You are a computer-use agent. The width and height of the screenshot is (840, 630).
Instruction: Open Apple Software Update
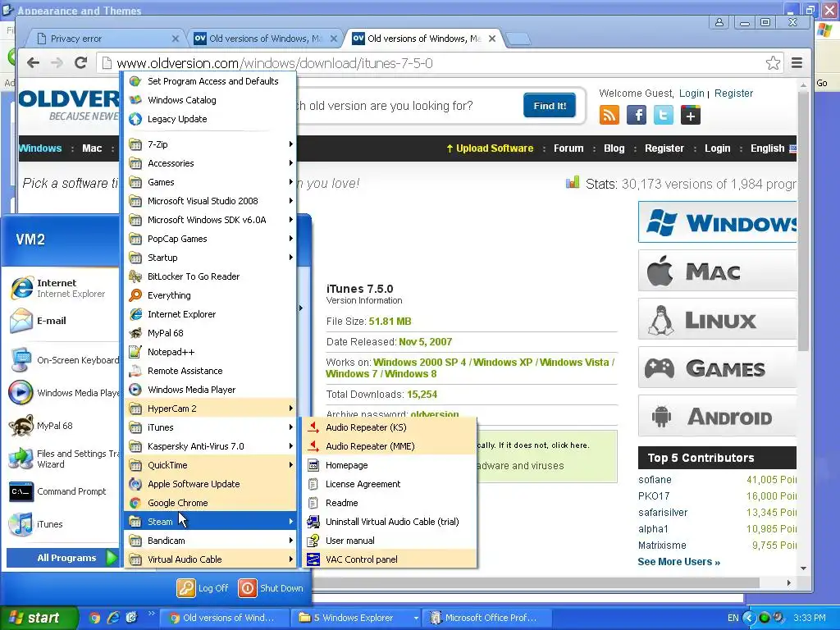pos(210,484)
